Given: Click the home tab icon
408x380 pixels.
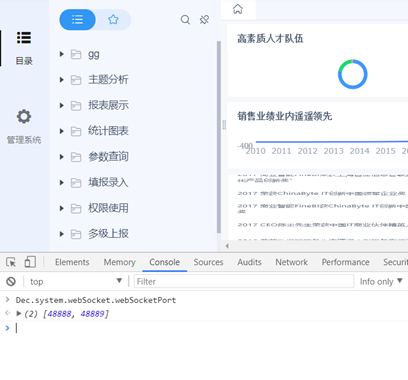Looking at the screenshot, I should point(238,9).
